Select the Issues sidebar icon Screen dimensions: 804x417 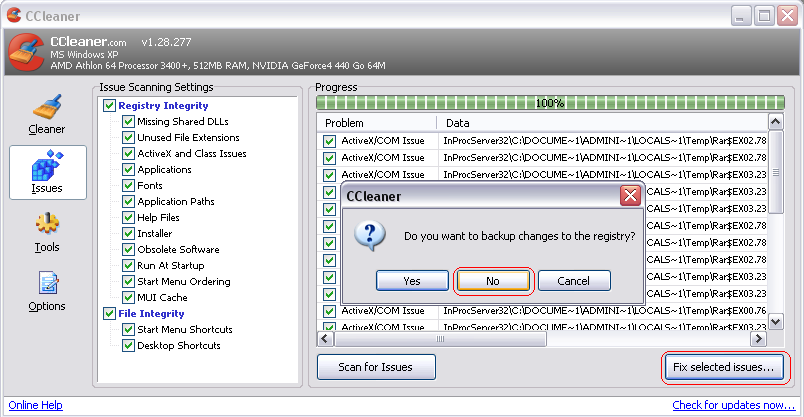click(x=47, y=172)
